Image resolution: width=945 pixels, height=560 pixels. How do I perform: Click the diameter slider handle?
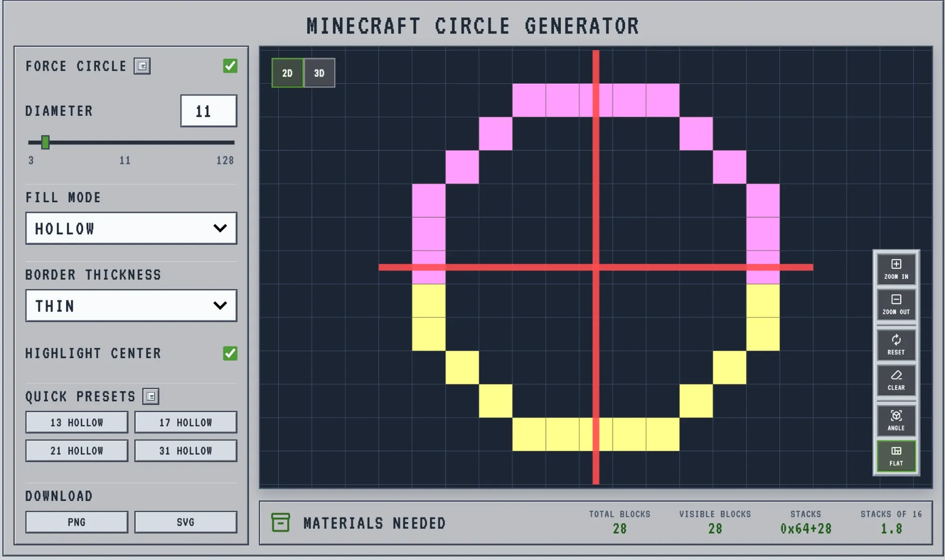tap(45, 142)
